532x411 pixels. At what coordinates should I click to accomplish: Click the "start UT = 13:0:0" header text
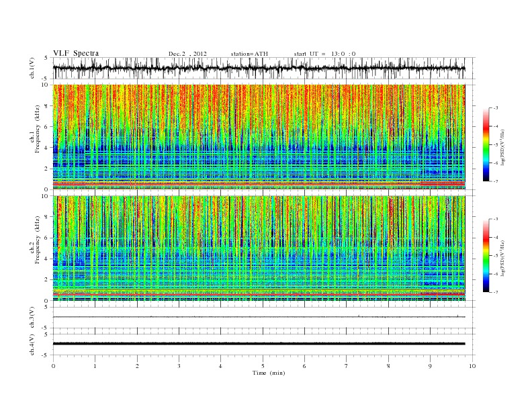324,54
